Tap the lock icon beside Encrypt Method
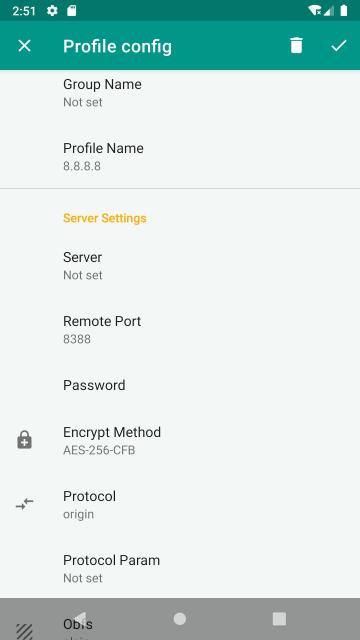Image resolution: width=360 pixels, height=640 pixels. point(24,440)
